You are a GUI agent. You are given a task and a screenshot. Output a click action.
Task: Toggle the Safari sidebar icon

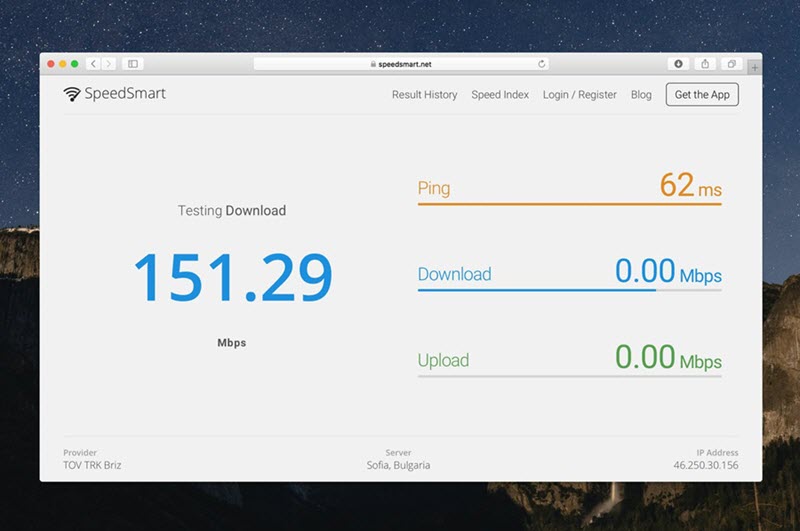[133, 64]
